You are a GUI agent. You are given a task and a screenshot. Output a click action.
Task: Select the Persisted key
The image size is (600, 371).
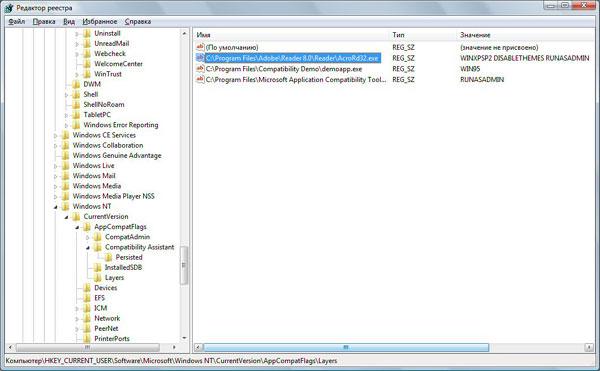[129, 257]
